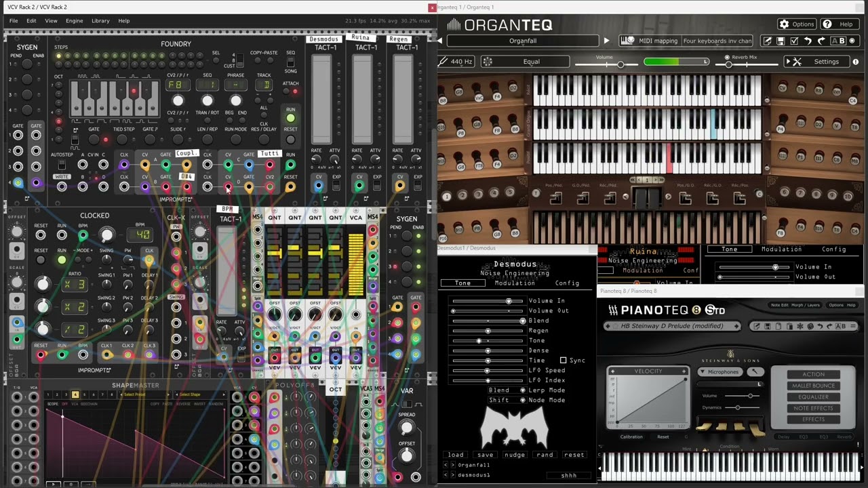Open the Pianoteq Microphones dropdown
This screenshot has height=488, width=868.
720,371
